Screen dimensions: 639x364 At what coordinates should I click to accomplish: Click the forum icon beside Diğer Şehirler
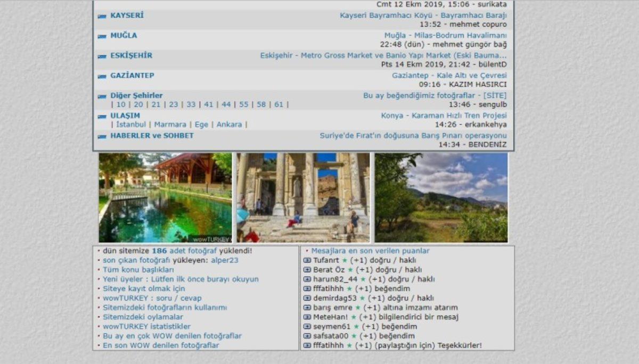coord(102,95)
